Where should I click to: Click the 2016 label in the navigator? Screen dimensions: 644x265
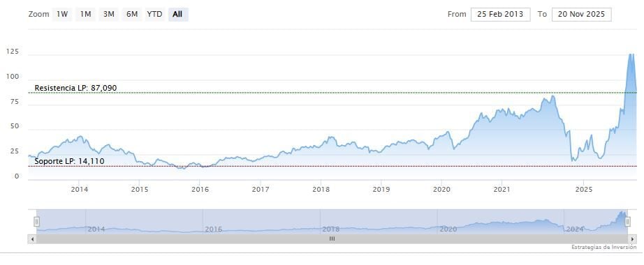213,229
